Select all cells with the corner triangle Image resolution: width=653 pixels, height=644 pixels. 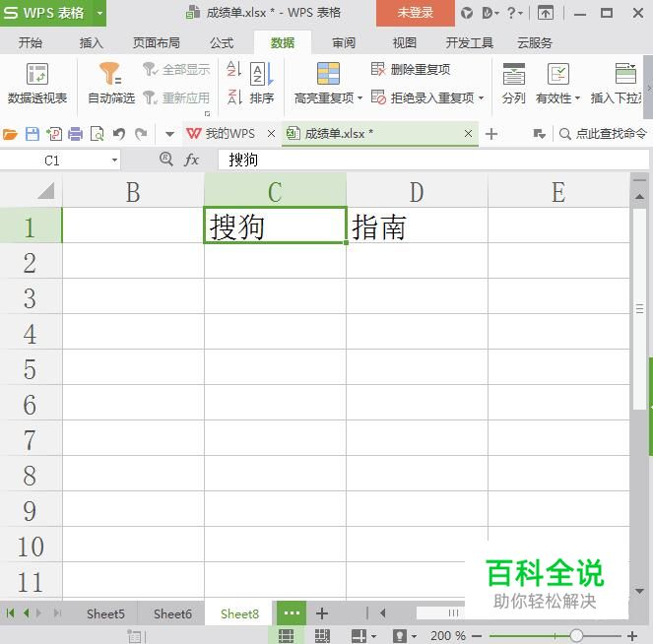tap(46, 191)
